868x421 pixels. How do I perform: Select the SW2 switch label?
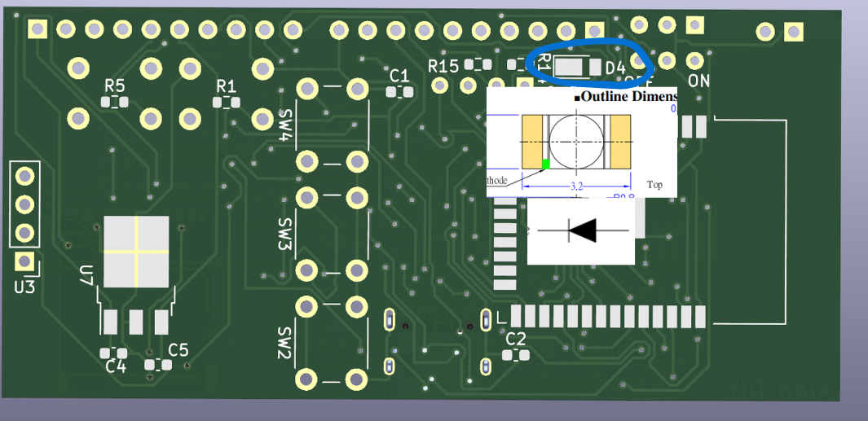284,343
